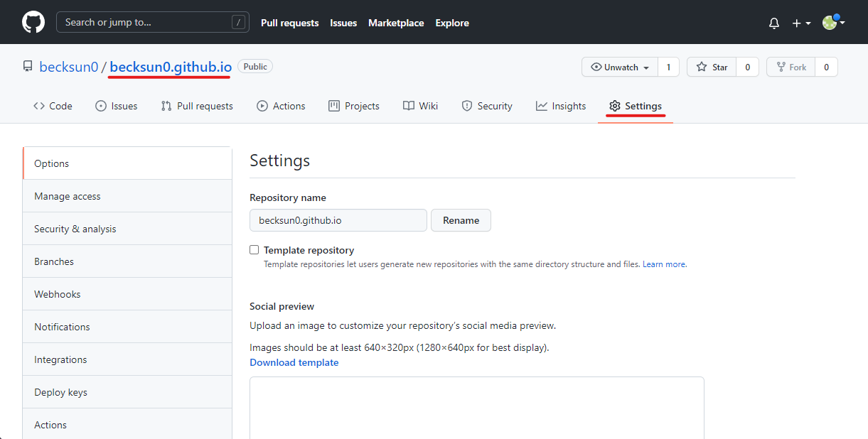Click the book icon on Wiki tab
This screenshot has width=868, height=439.
(409, 106)
